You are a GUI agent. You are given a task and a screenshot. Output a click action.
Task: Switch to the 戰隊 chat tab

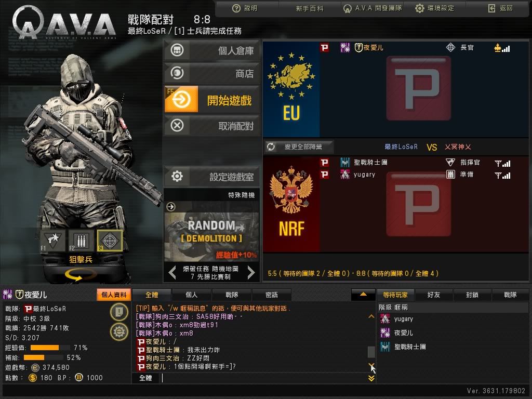point(232,295)
